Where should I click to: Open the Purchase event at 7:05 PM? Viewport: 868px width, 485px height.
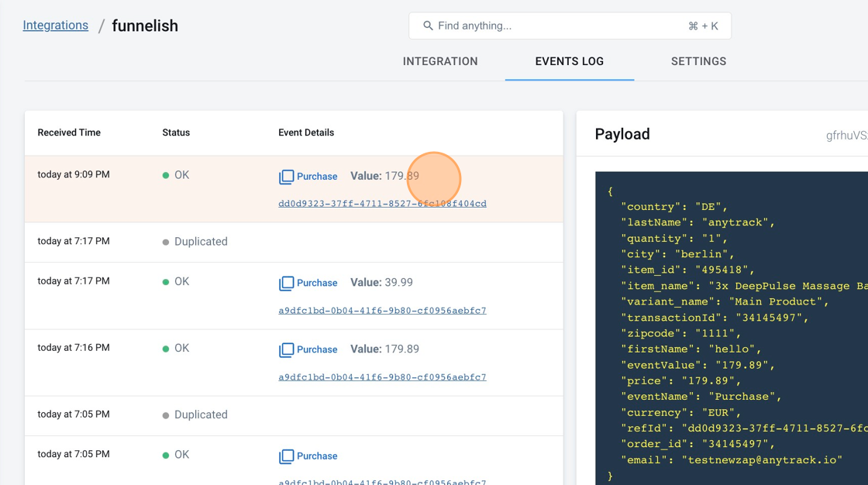(317, 456)
